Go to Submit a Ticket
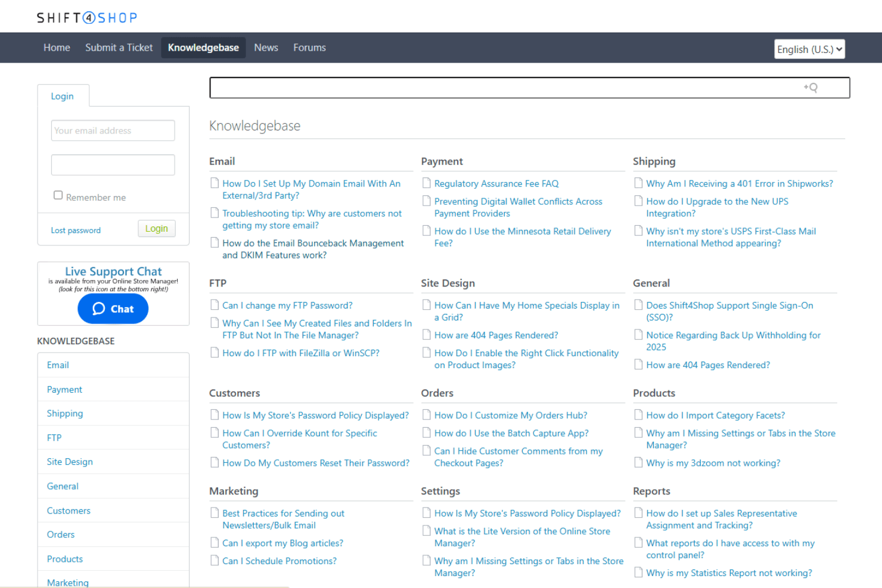This screenshot has width=882, height=588. click(x=119, y=48)
